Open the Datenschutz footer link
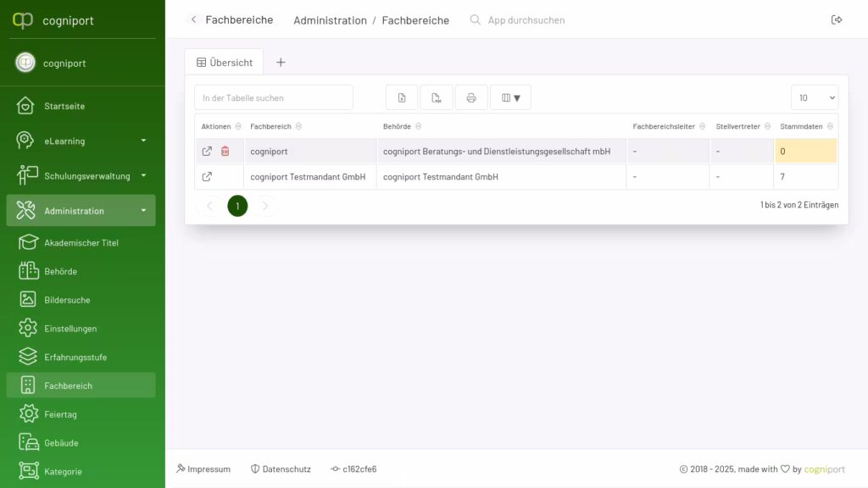Screen dimensions: 868x488 point(281,469)
